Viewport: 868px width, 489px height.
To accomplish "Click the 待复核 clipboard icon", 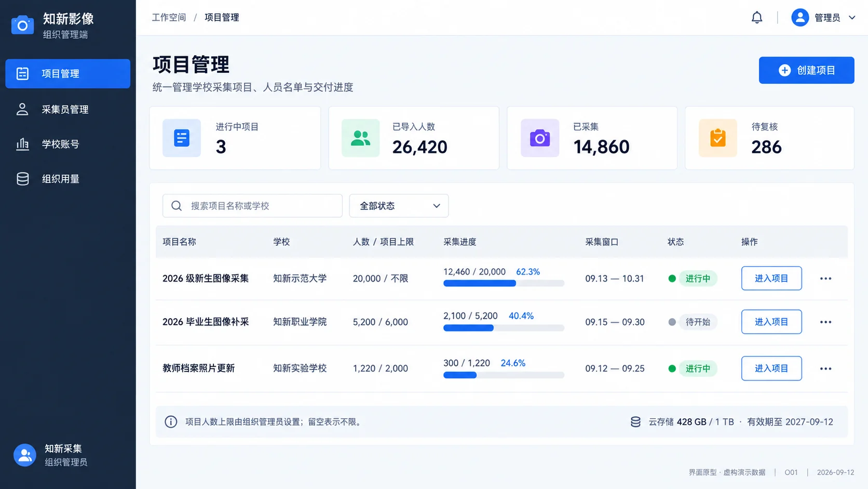I will pyautogui.click(x=718, y=138).
